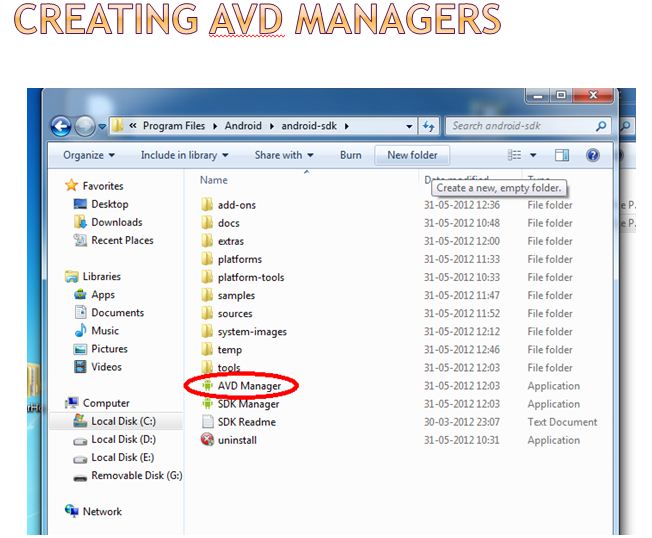Select the AVD Manager android icon
The height and width of the screenshot is (538, 652).
(x=207, y=385)
